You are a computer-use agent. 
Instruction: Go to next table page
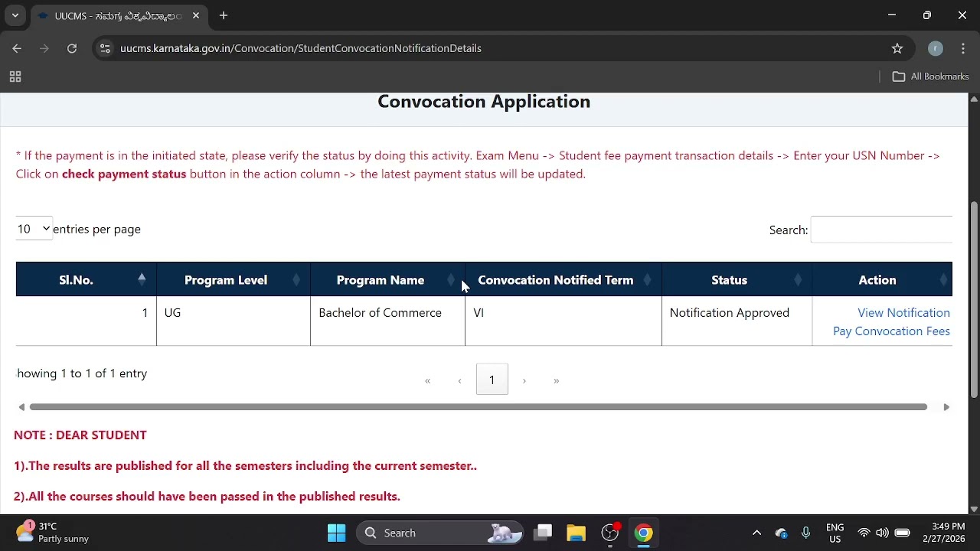(524, 380)
